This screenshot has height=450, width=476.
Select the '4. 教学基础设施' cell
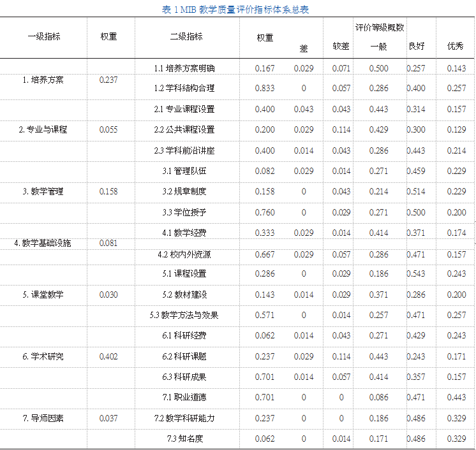click(43, 243)
